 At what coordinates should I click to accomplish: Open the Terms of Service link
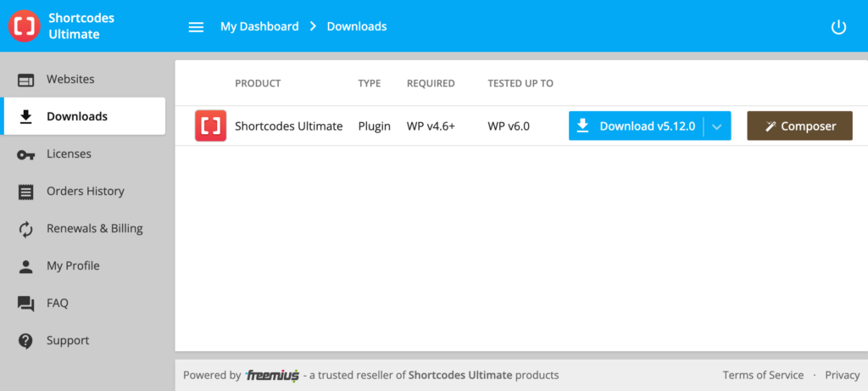763,375
